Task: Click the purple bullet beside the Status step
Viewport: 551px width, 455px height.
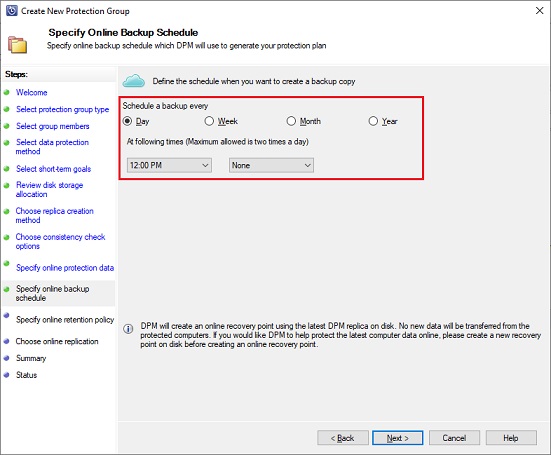Action: click(6, 375)
